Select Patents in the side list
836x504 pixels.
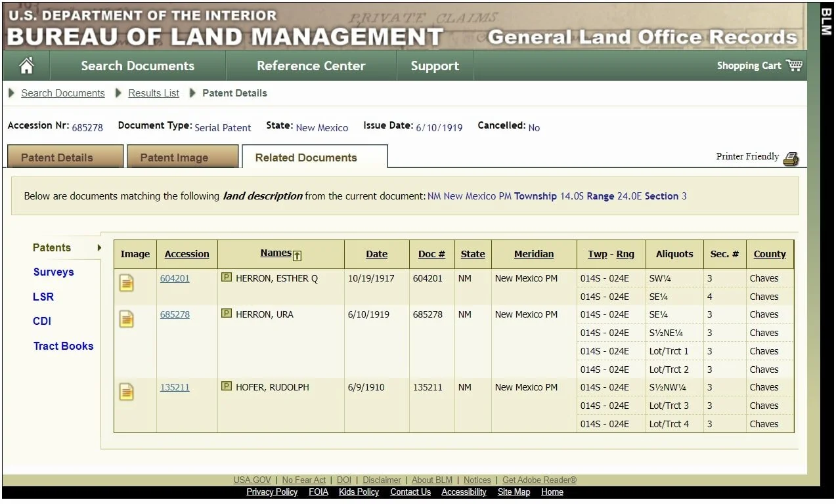click(52, 247)
